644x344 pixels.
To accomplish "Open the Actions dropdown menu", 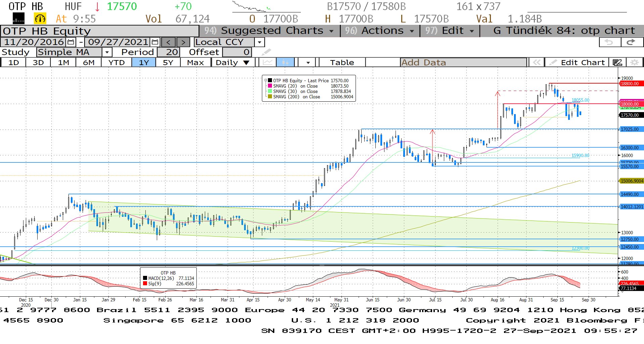I will point(380,31).
